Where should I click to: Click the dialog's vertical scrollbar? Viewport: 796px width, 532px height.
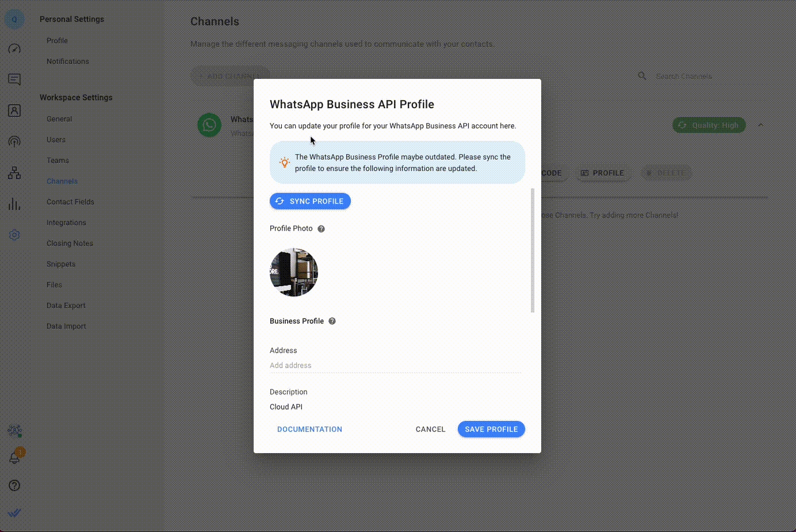533,250
